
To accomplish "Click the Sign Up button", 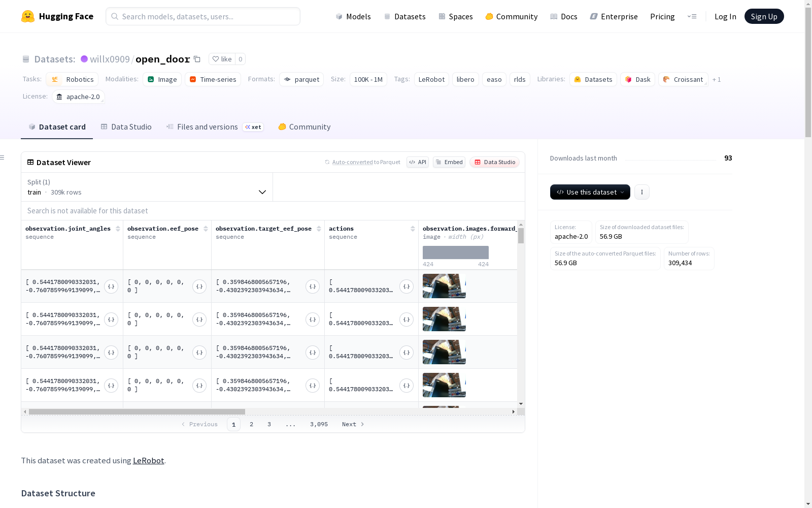I will (764, 16).
